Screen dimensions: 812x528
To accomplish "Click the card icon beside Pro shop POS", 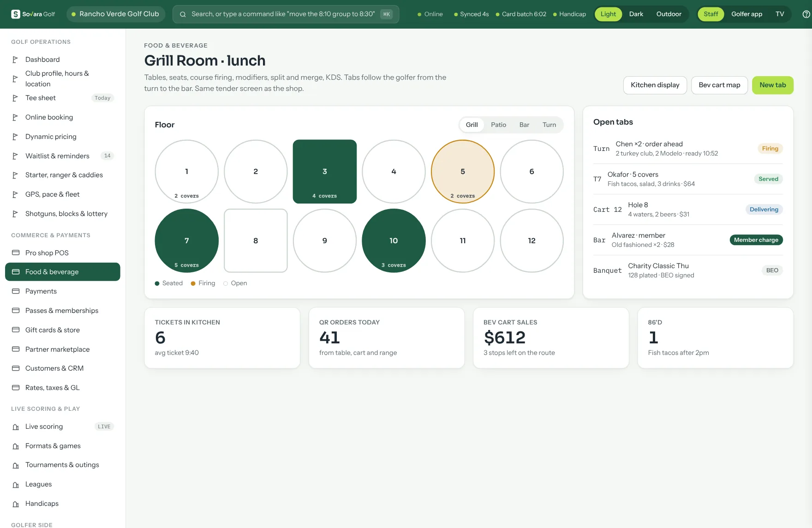I will [x=16, y=253].
